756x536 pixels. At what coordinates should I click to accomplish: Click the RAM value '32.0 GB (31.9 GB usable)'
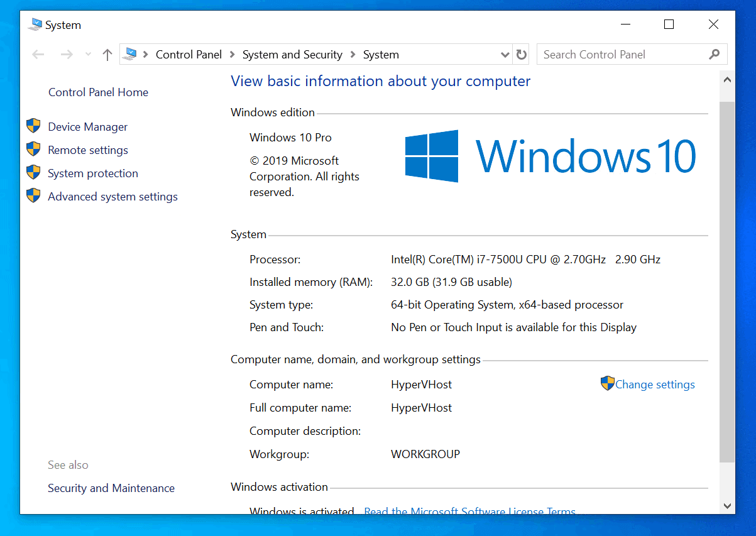[x=451, y=282]
